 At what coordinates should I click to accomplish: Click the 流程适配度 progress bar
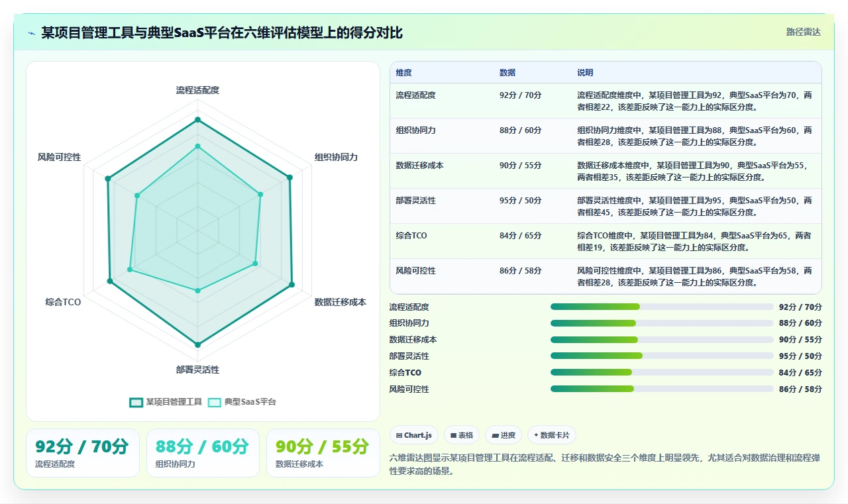pos(662,307)
